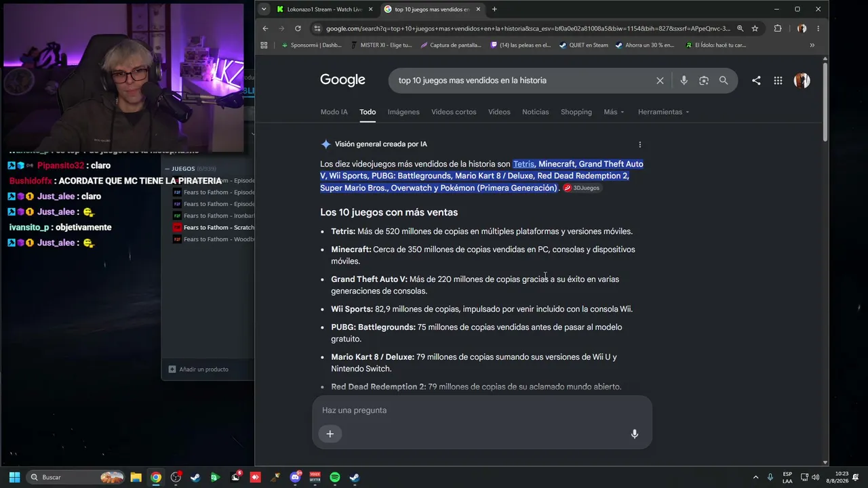Open the zoom magnifier icon in address bar
Image resolution: width=868 pixels, height=488 pixels.
tap(740, 28)
